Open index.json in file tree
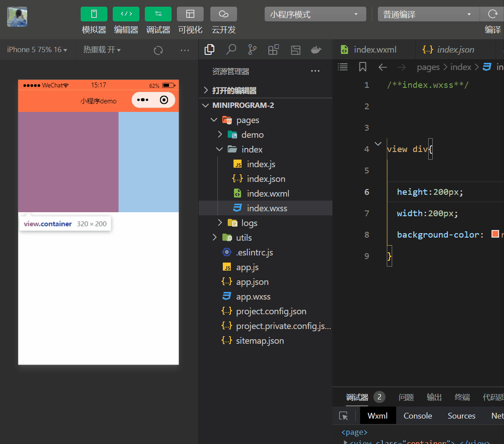The image size is (504, 444). (x=266, y=179)
